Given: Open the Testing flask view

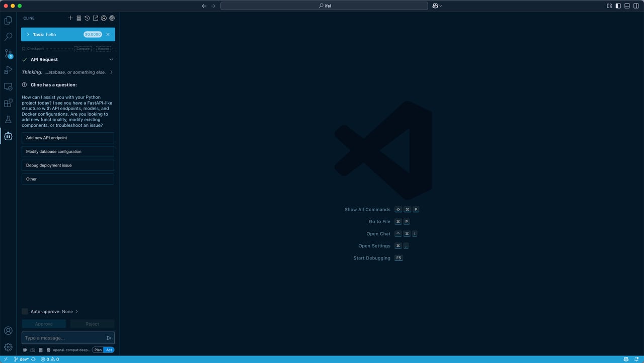Looking at the screenshot, I should [8, 120].
